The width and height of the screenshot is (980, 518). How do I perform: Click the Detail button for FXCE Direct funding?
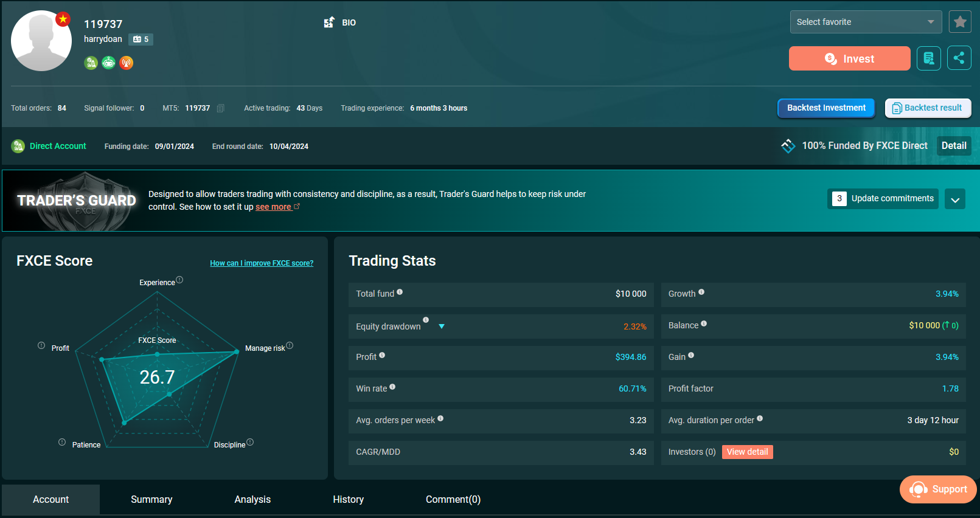pyautogui.click(x=954, y=146)
